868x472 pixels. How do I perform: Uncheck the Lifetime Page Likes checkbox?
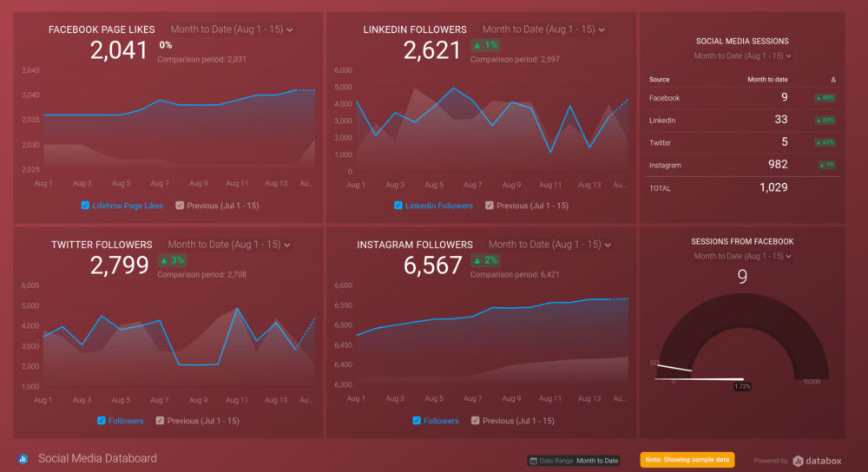coord(85,206)
